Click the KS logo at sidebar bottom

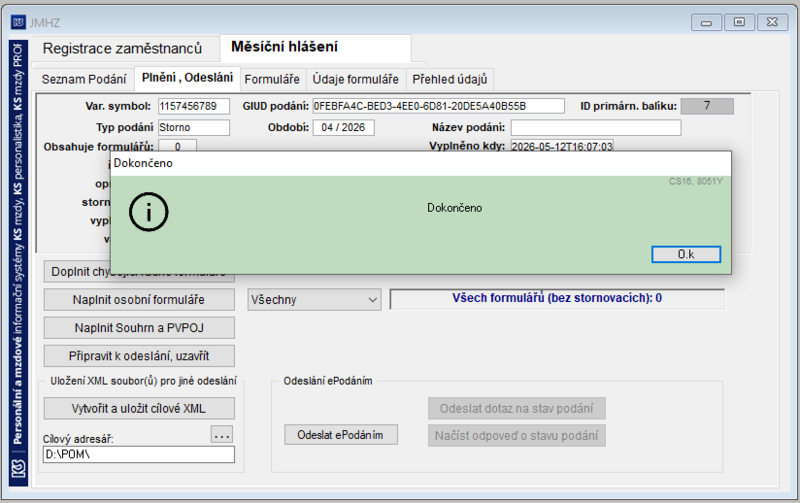click(18, 469)
